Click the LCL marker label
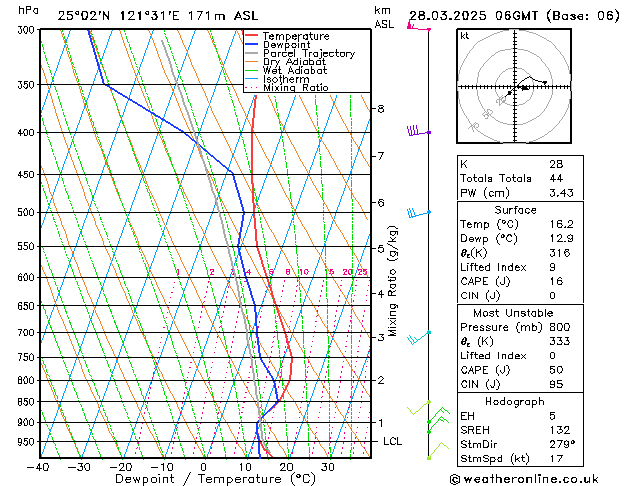 click(392, 441)
